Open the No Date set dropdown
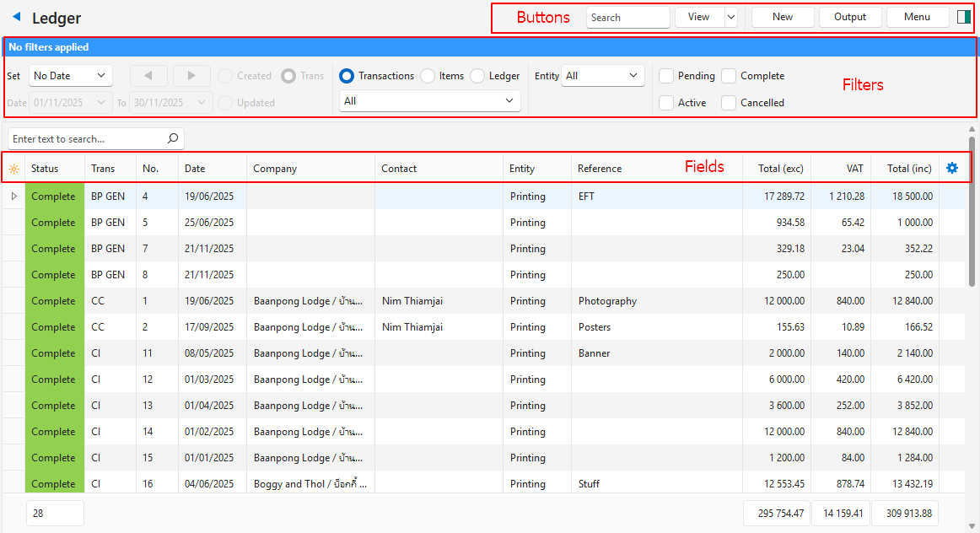980x533 pixels. point(70,75)
